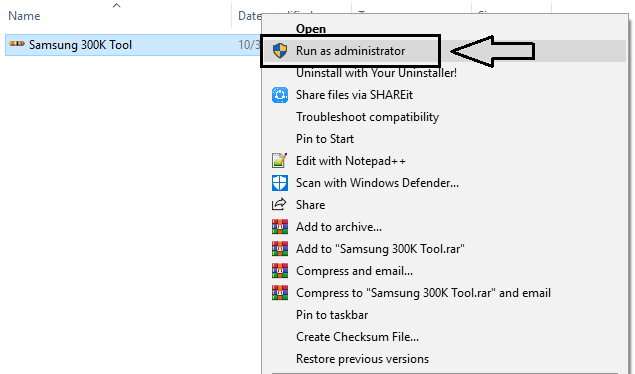This screenshot has height=374, width=635.
Task: Choose the Share menu entry
Action: [x=311, y=205]
